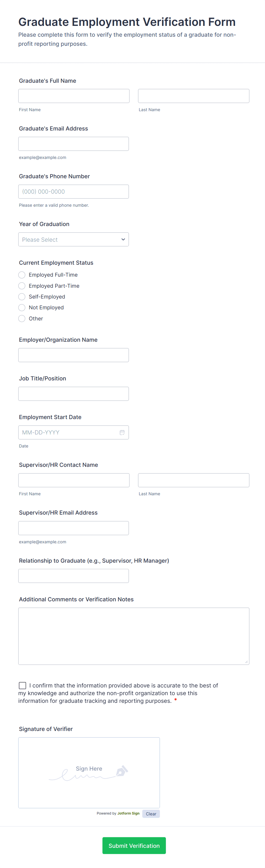Click the Relationship to Graduate field
This screenshot has width=265, height=868.
coord(73,576)
